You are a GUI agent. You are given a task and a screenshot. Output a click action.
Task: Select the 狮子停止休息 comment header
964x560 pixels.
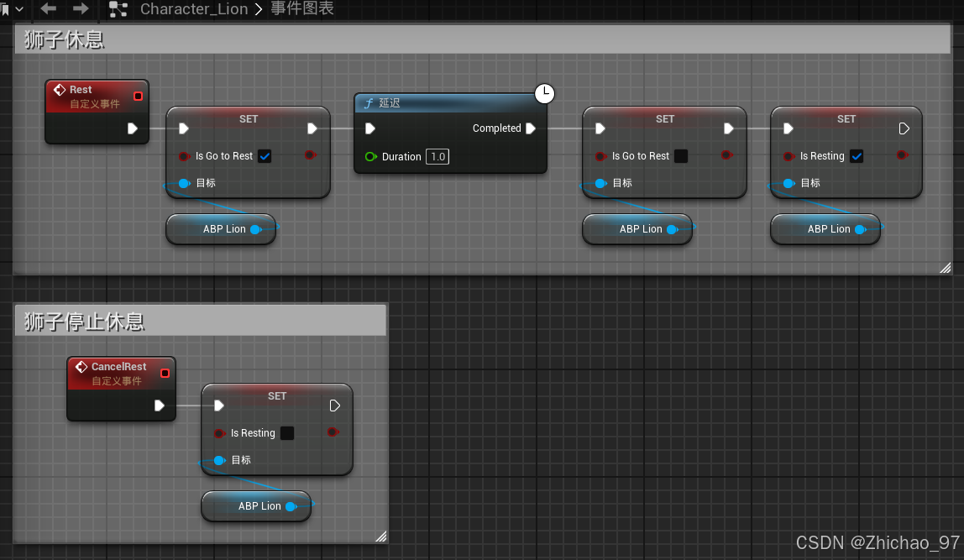201,321
